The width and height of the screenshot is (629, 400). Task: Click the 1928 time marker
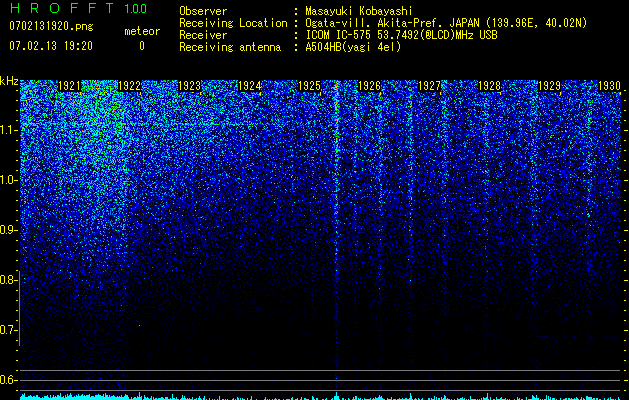pyautogui.click(x=489, y=86)
